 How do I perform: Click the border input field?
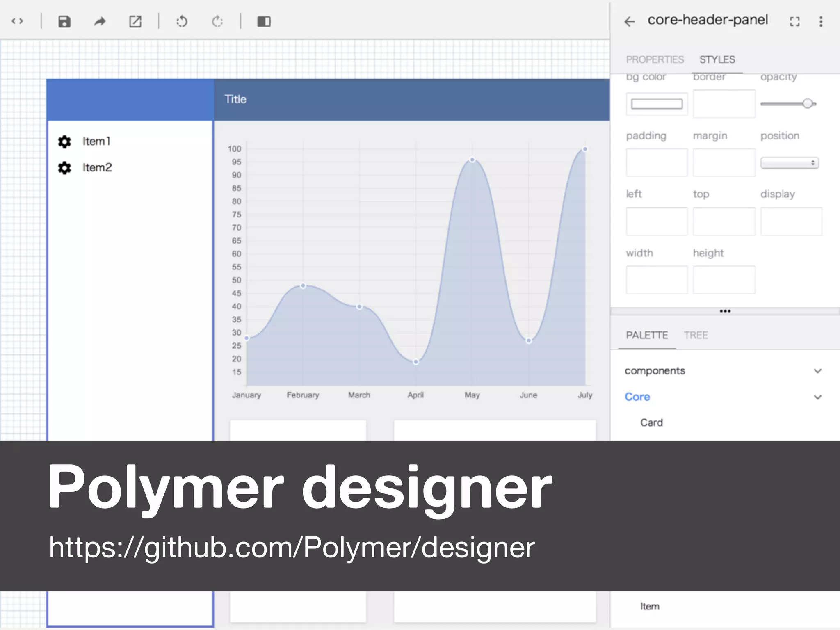coord(724,104)
